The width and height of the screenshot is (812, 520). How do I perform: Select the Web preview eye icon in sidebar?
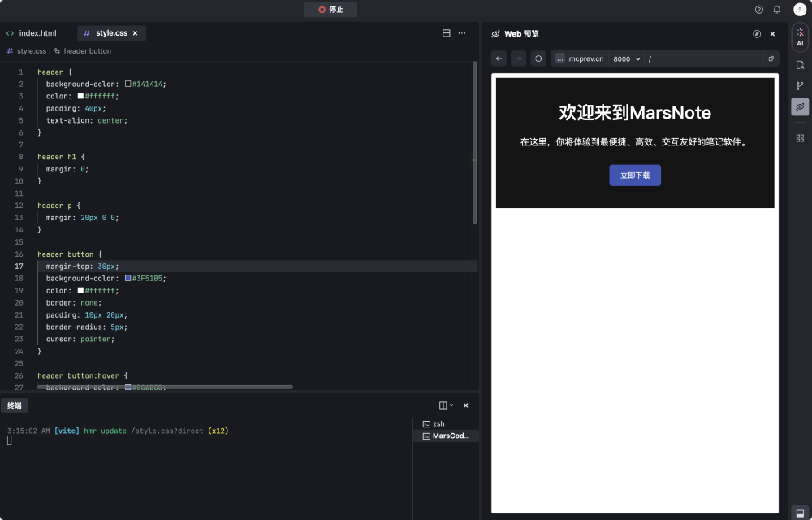click(800, 106)
